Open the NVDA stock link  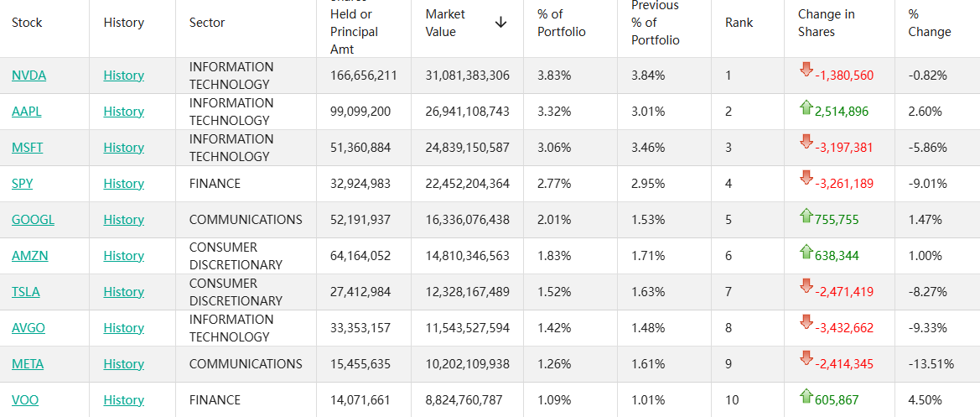pos(29,76)
